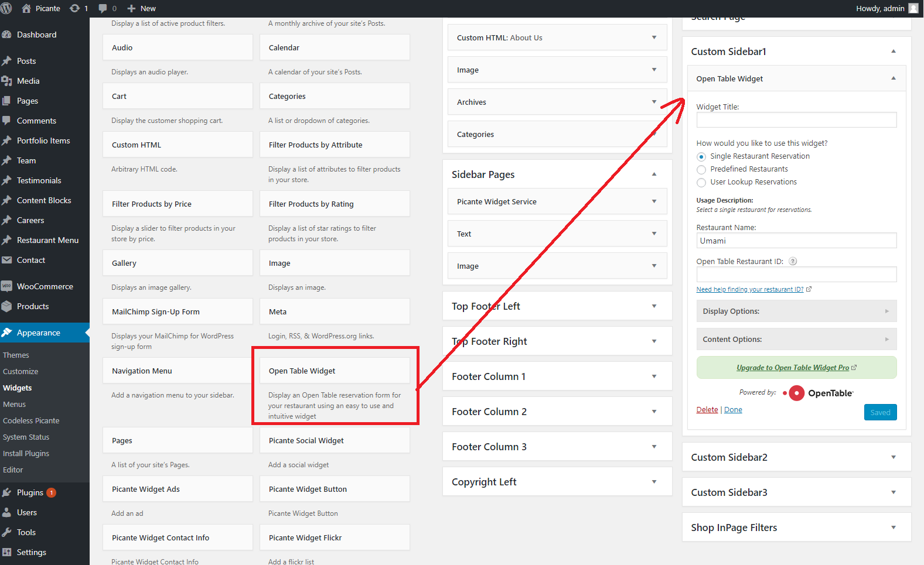Expand Picante Widget Service widget
Image resolution: width=924 pixels, height=565 pixels.
(x=654, y=201)
